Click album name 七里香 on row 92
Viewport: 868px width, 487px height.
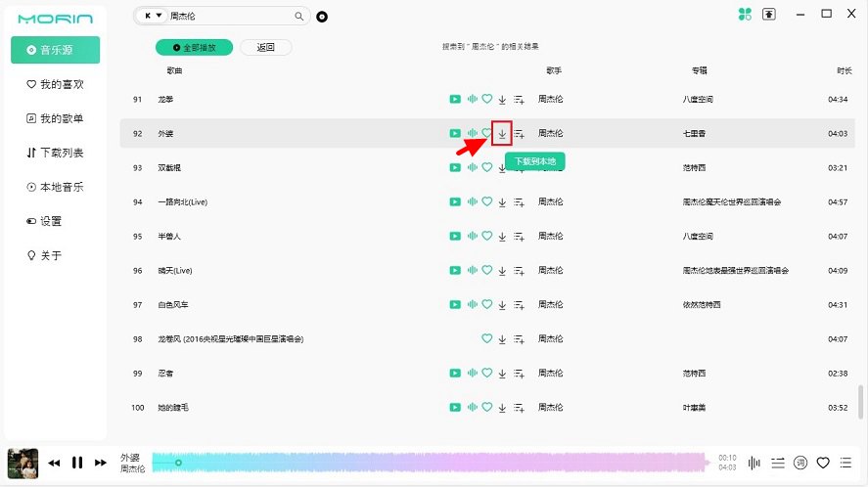click(694, 133)
